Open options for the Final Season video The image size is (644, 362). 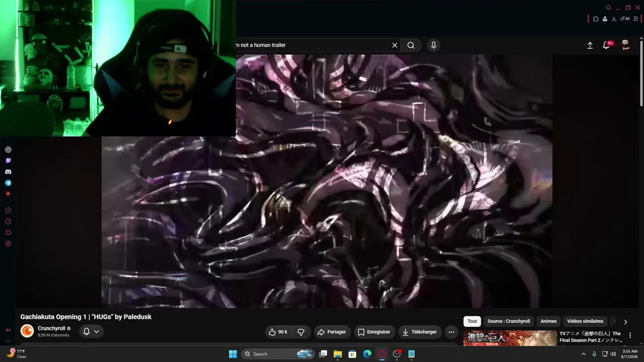[630, 335]
